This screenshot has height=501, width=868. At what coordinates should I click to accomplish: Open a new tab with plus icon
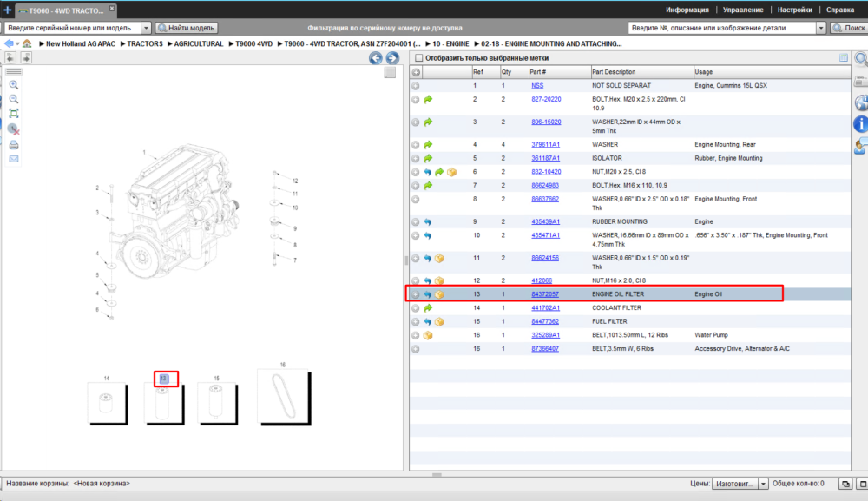coord(7,10)
